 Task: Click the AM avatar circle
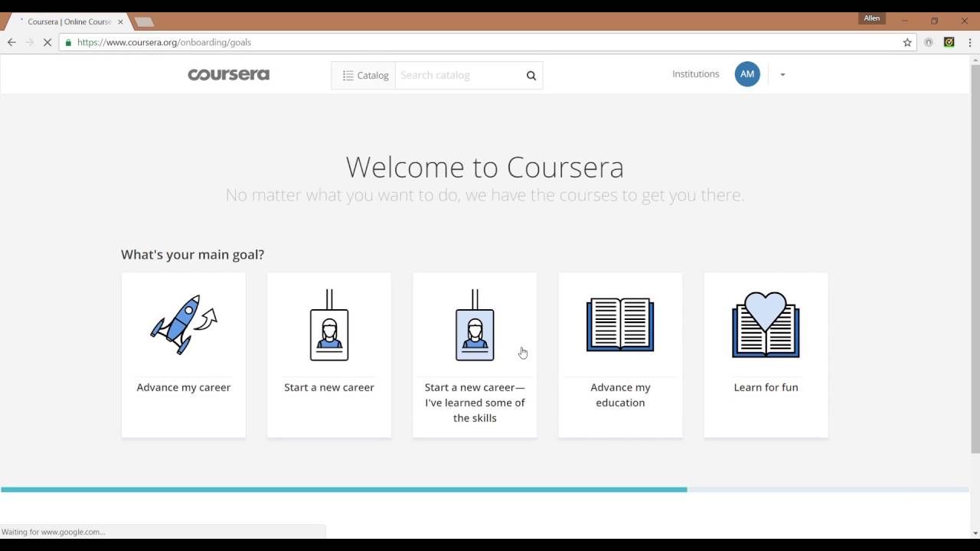(747, 74)
